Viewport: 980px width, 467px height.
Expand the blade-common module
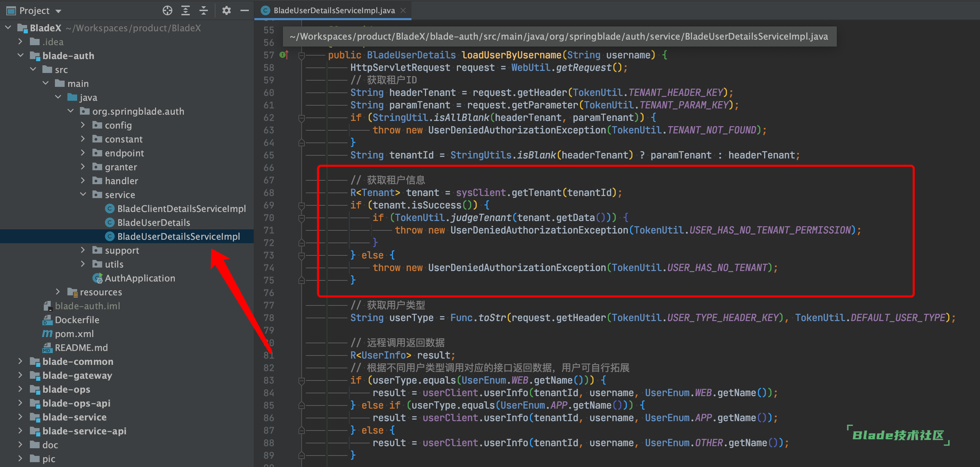[21, 361]
